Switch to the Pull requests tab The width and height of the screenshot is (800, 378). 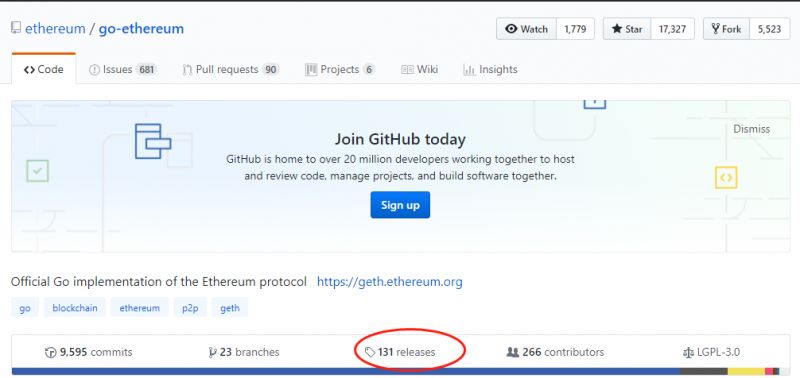(231, 69)
